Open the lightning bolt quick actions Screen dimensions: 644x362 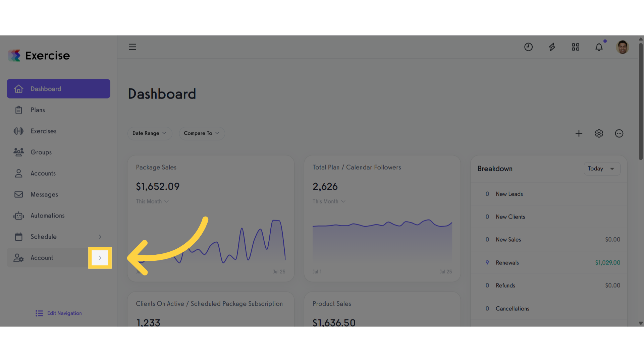[x=552, y=47]
